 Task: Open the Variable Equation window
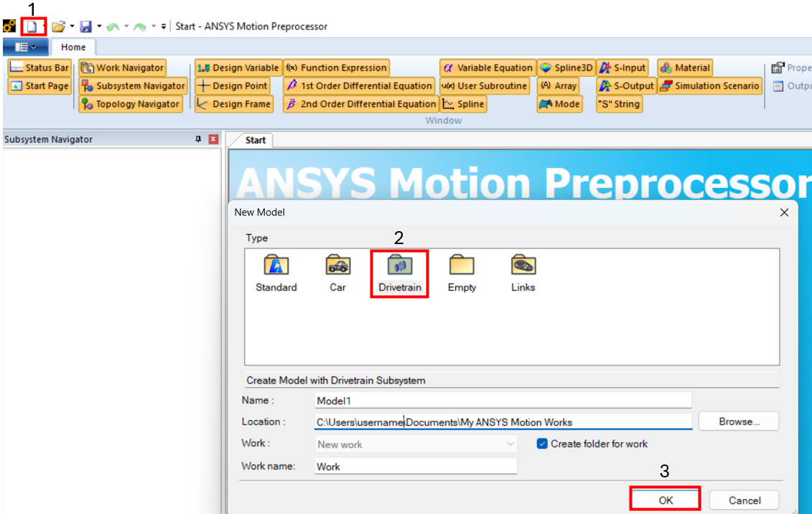(x=487, y=67)
